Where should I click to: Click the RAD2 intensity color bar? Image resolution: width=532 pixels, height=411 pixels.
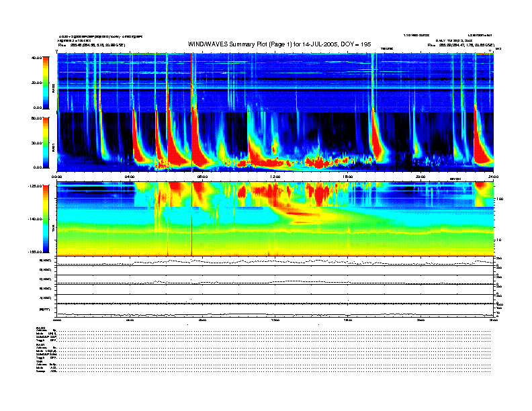[46, 83]
